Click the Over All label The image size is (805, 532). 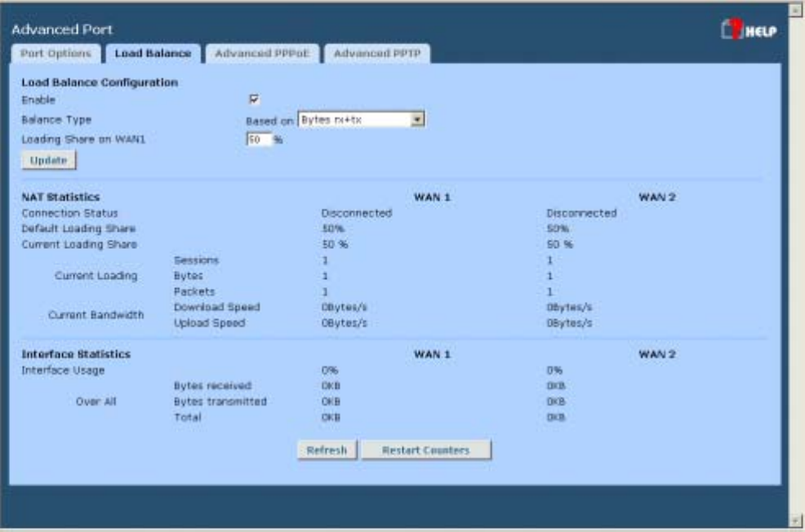pos(96,401)
